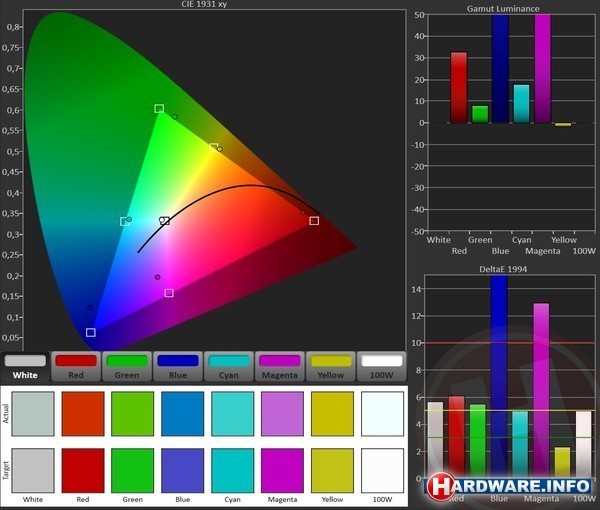Select the 100W color tab
The image size is (600, 510).
click(x=381, y=366)
